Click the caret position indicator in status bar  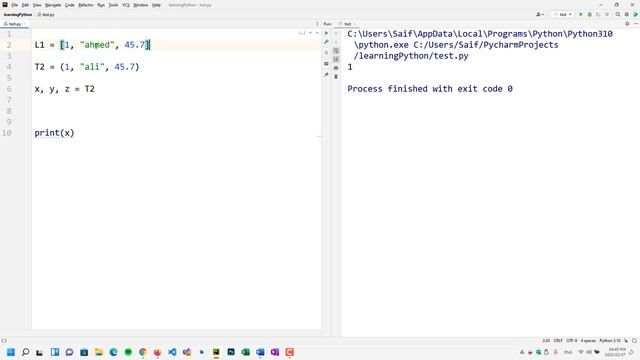pos(546,340)
